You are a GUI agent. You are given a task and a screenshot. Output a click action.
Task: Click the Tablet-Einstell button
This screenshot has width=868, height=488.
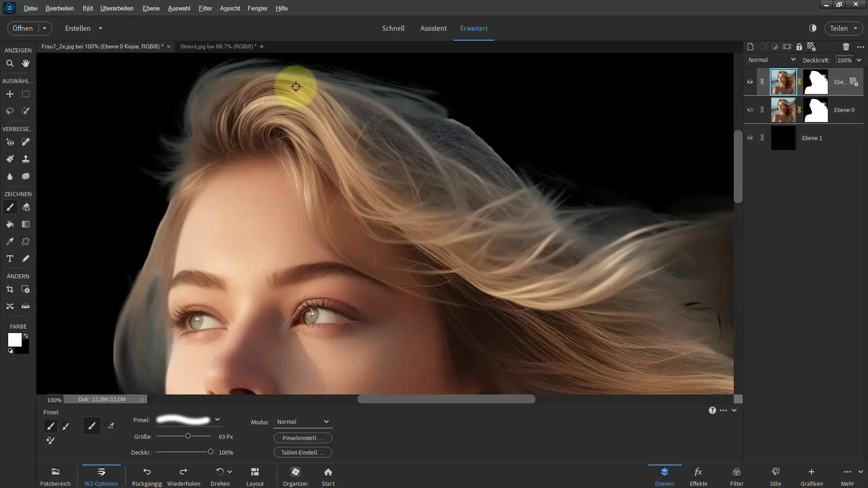302,452
